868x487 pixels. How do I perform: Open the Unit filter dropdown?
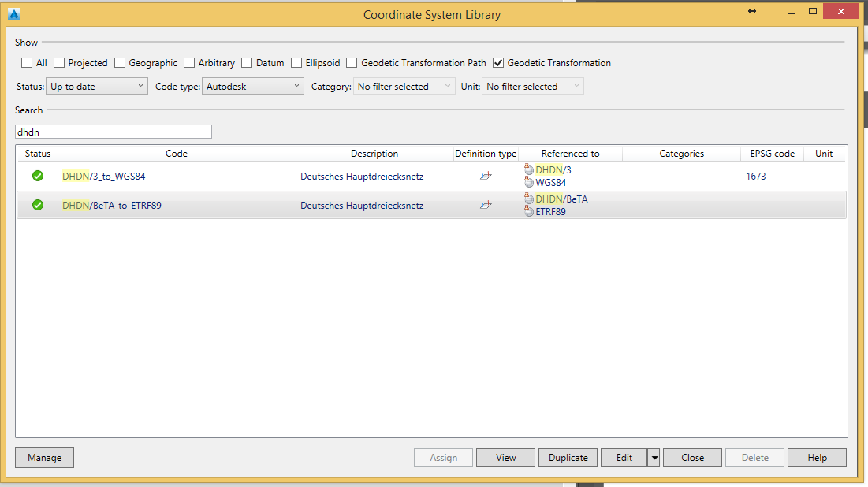coord(532,87)
